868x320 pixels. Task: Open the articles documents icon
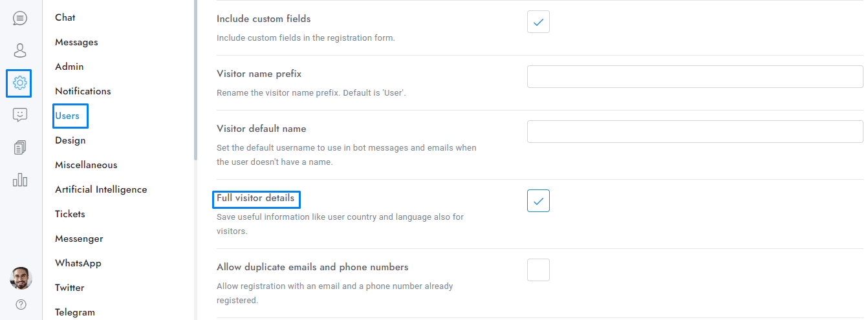[x=20, y=147]
